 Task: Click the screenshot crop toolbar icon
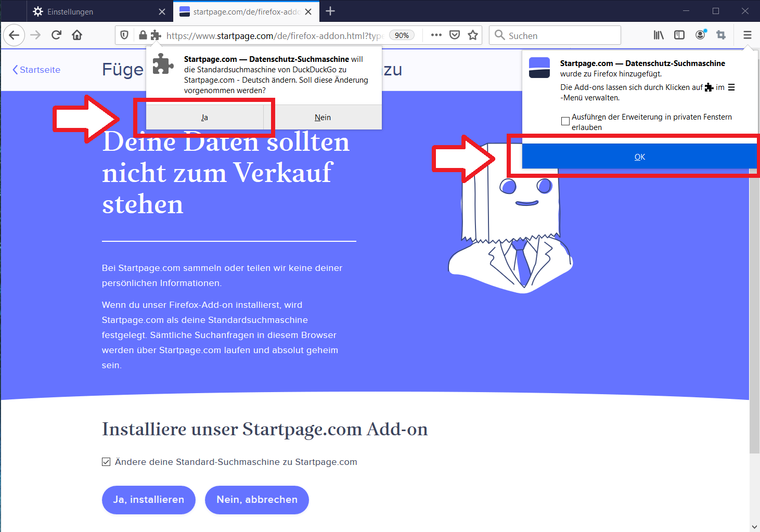[721, 35]
